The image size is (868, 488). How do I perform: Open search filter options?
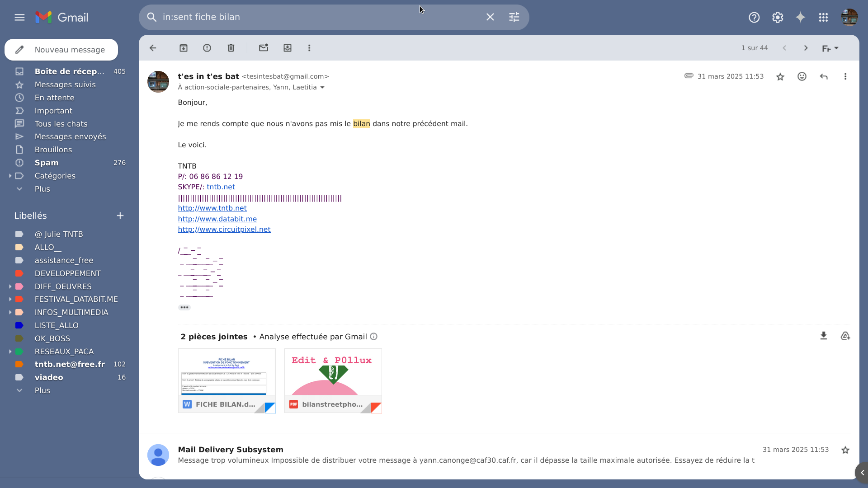click(x=514, y=17)
